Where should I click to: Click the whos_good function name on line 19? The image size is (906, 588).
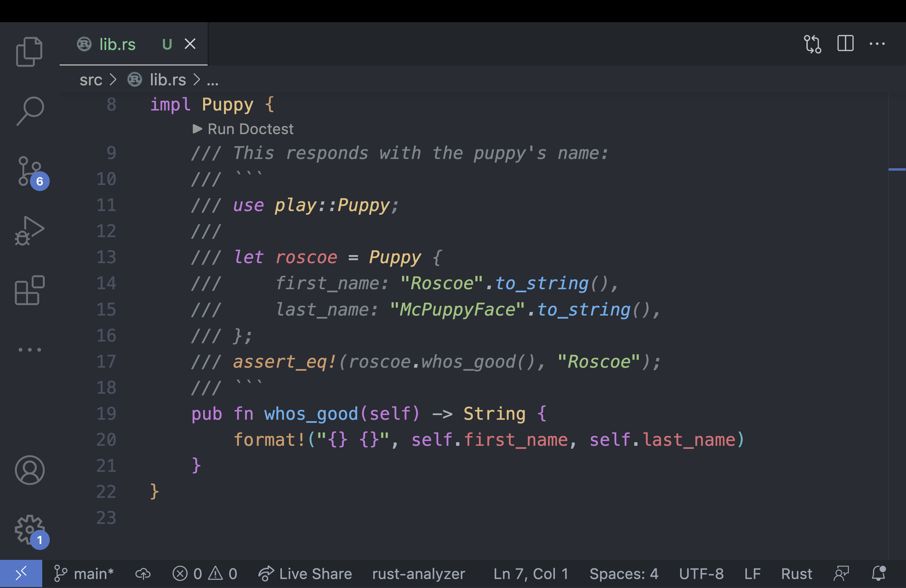point(311,414)
